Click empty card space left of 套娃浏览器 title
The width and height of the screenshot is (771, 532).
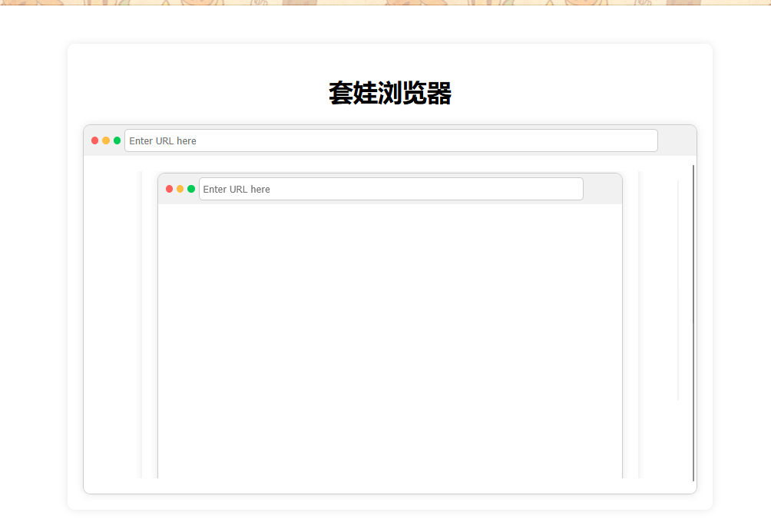[192, 94]
